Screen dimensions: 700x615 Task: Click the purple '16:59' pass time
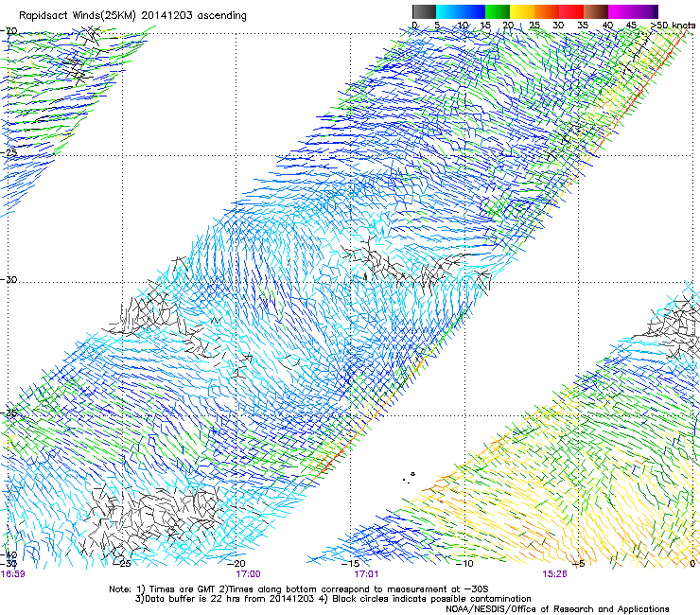(13, 574)
